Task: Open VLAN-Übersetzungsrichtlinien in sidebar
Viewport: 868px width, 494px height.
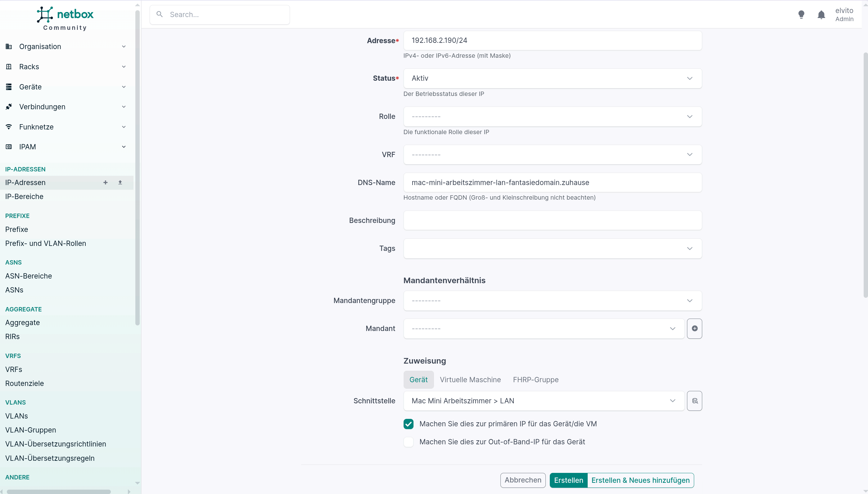Action: point(56,444)
